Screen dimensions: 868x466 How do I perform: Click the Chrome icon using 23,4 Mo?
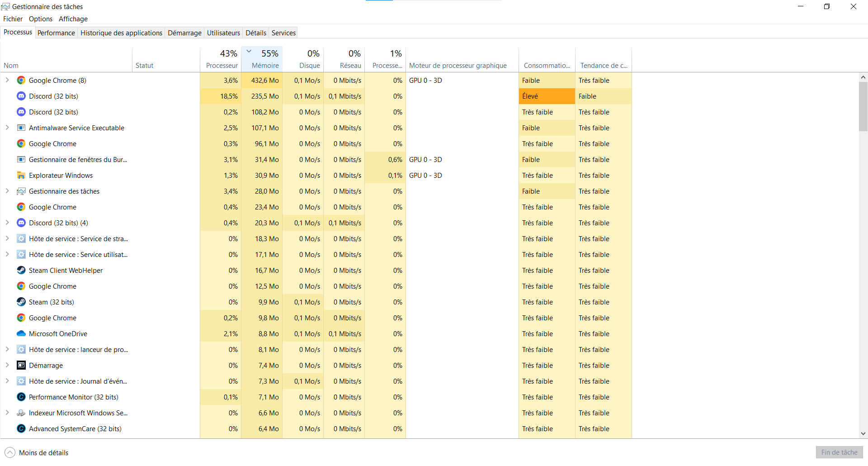[21, 207]
